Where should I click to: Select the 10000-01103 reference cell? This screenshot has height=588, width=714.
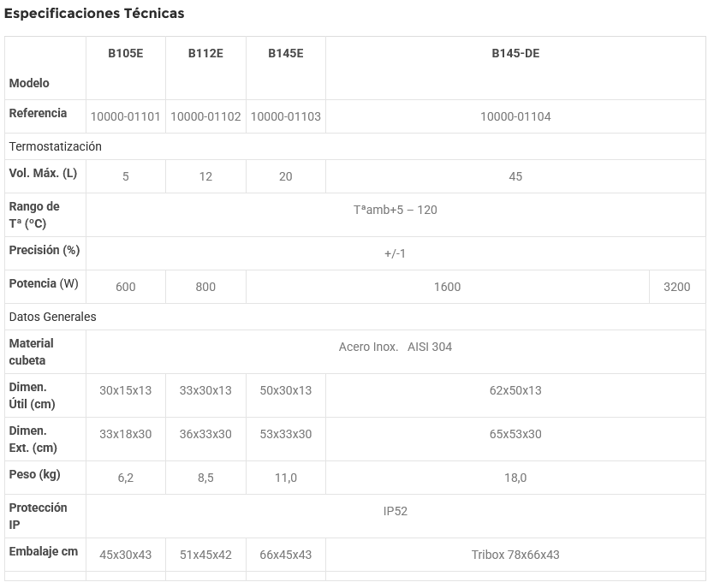(x=285, y=116)
